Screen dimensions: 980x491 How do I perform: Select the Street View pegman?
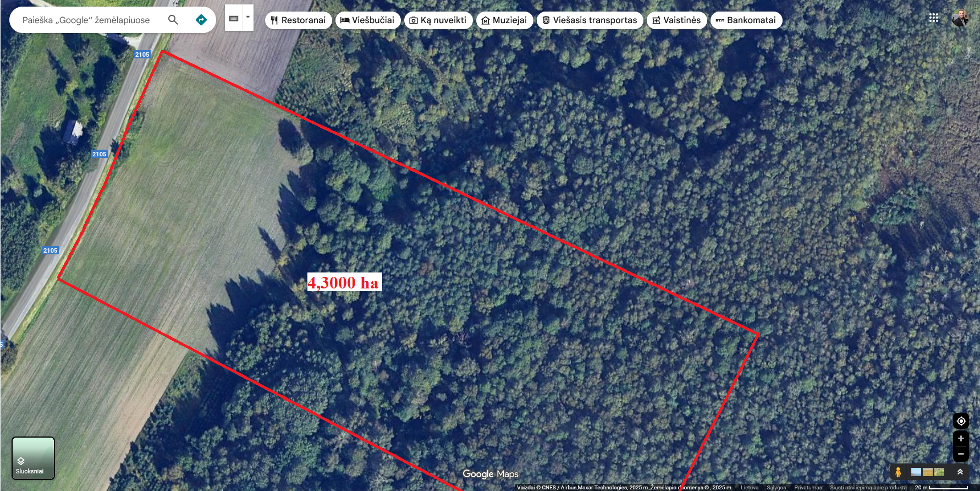pyautogui.click(x=898, y=472)
